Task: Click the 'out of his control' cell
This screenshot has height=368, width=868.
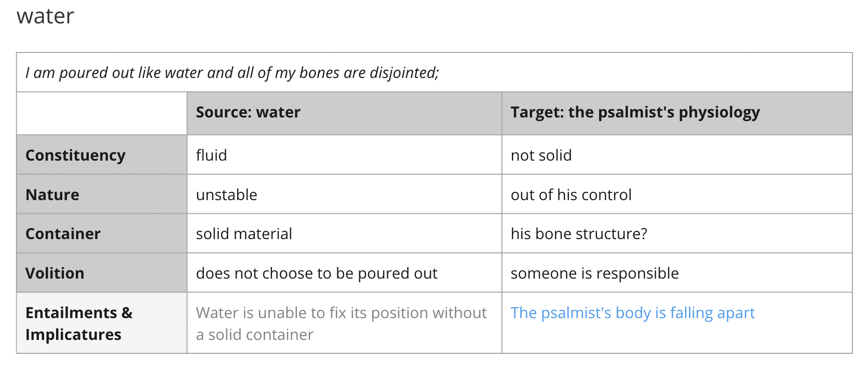Action: pos(677,194)
